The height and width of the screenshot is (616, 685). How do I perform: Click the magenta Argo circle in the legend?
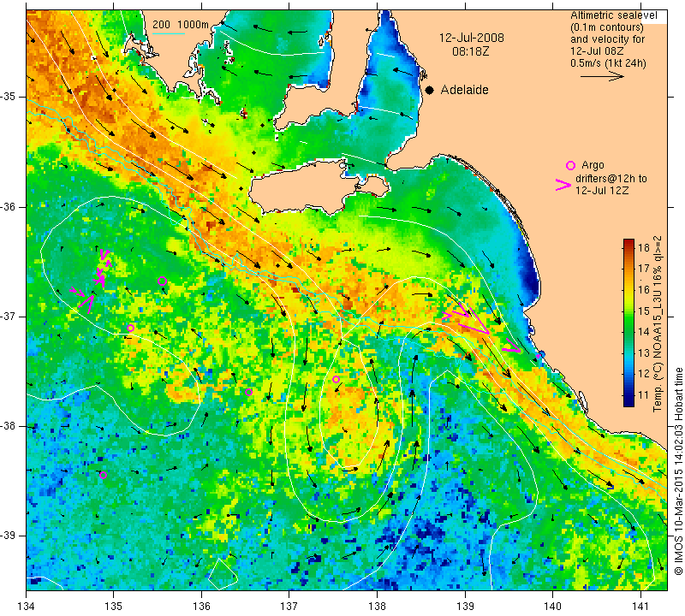[570, 165]
